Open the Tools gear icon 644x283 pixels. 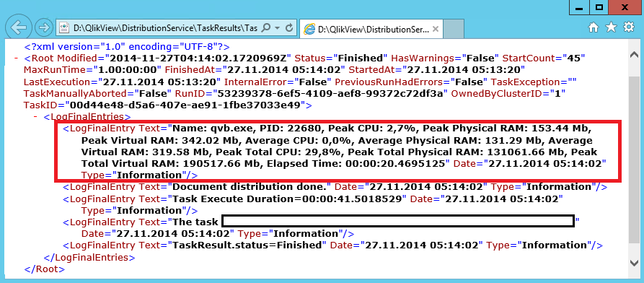pos(629,27)
